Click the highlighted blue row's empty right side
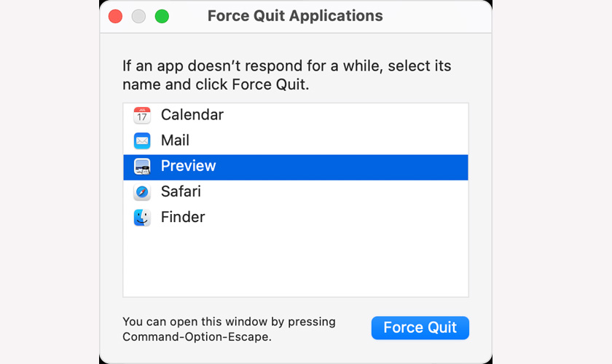 [342, 167]
